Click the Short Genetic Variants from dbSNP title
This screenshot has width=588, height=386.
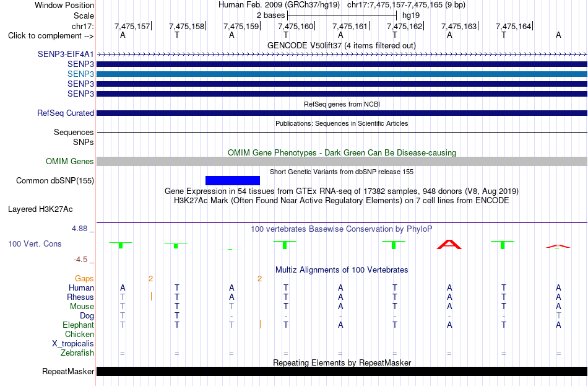pyautogui.click(x=342, y=172)
